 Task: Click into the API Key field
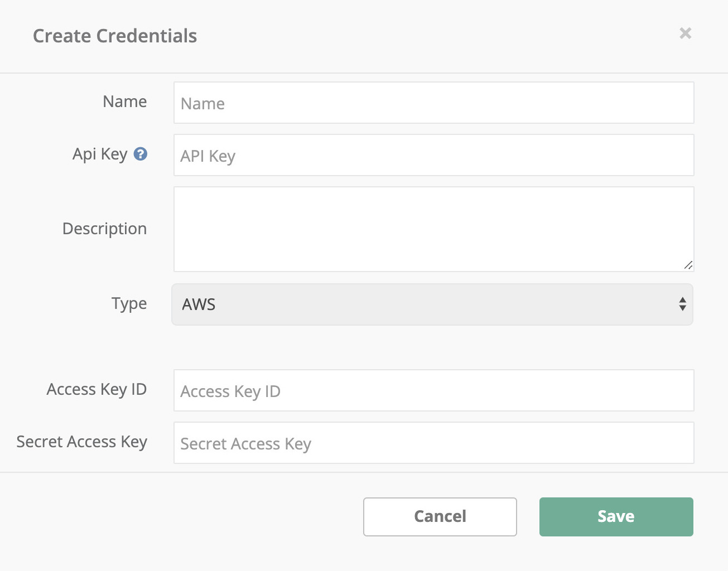click(x=434, y=155)
